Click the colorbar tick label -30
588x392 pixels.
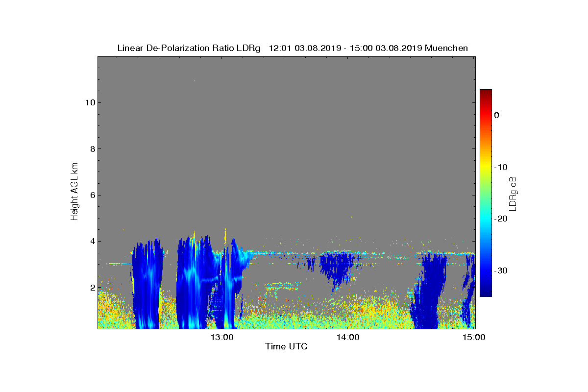click(x=501, y=270)
